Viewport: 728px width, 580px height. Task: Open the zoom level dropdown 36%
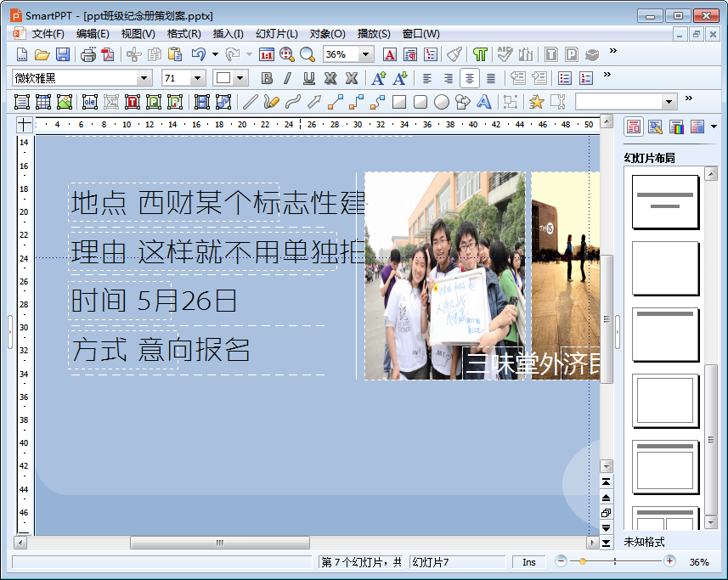coord(366,54)
